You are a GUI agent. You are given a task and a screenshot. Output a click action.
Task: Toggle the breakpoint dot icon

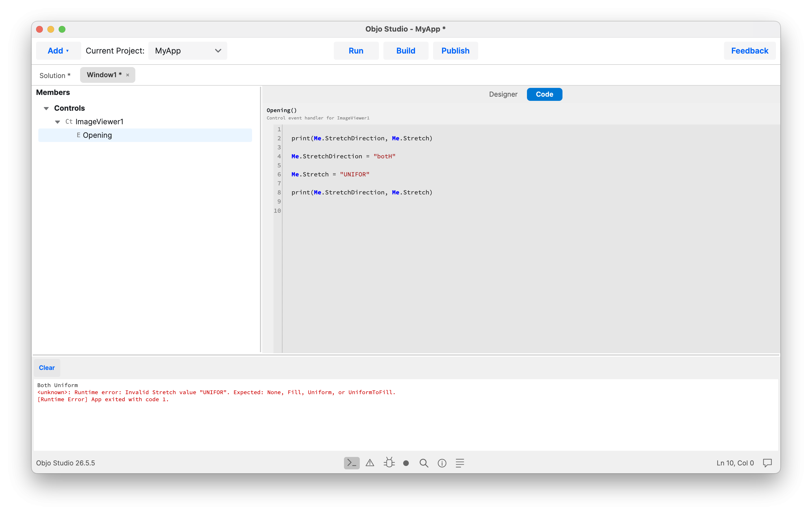click(406, 463)
